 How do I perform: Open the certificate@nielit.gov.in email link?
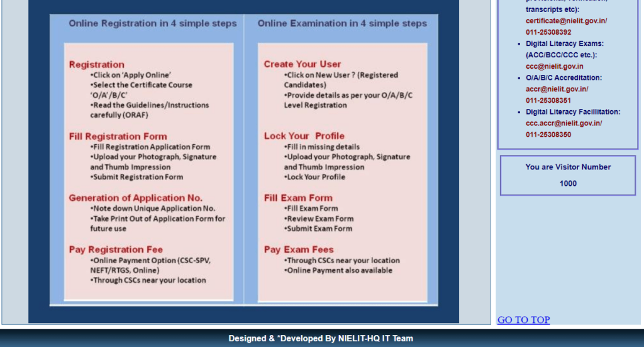[565, 21]
